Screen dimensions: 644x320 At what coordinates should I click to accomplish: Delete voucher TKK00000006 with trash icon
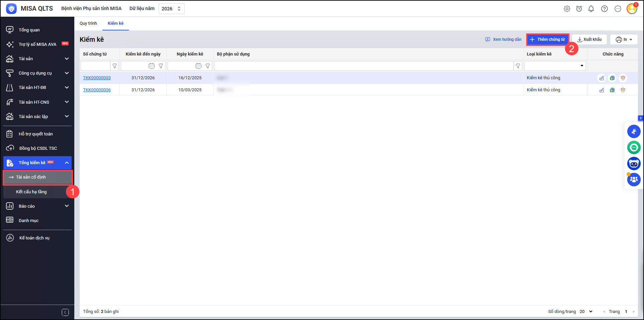[623, 90]
